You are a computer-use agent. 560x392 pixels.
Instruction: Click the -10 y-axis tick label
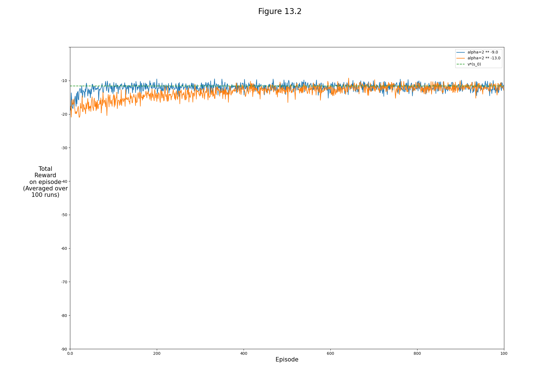[64, 81]
